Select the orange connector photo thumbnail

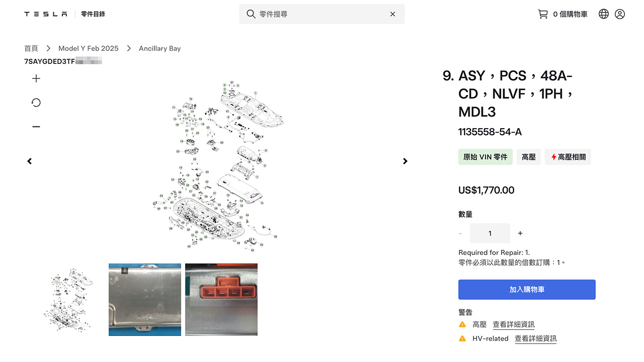point(221,300)
